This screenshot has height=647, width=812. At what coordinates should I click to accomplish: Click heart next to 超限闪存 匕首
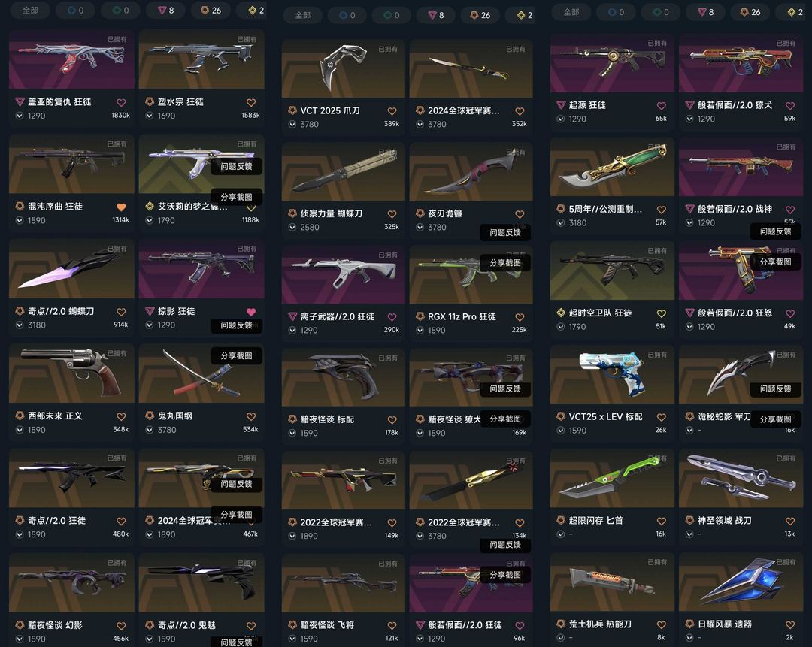click(x=662, y=522)
